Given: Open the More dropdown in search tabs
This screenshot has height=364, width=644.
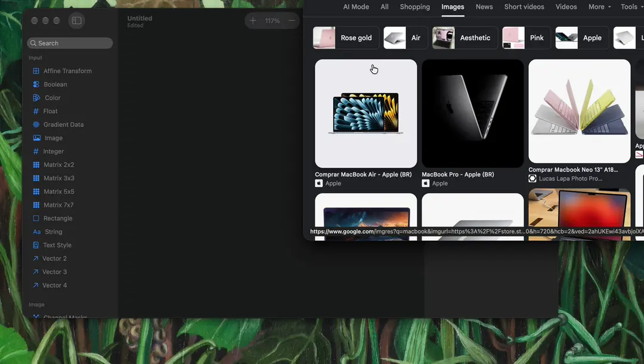Looking at the screenshot, I should 599,7.
